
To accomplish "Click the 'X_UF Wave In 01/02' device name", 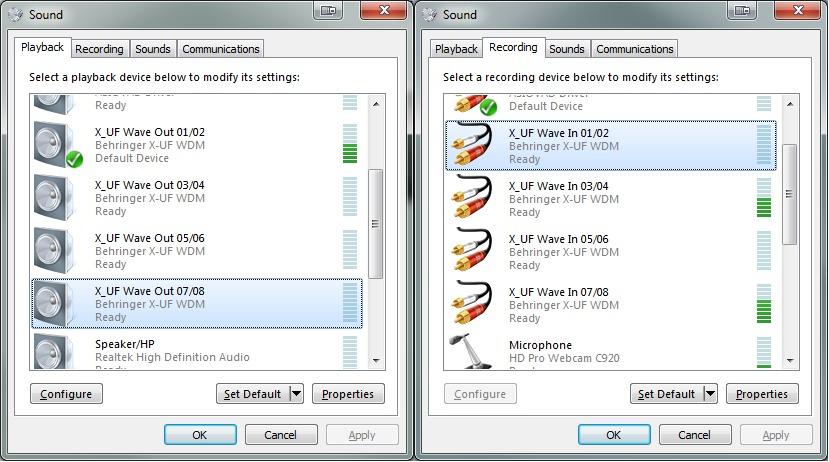I will (x=559, y=133).
